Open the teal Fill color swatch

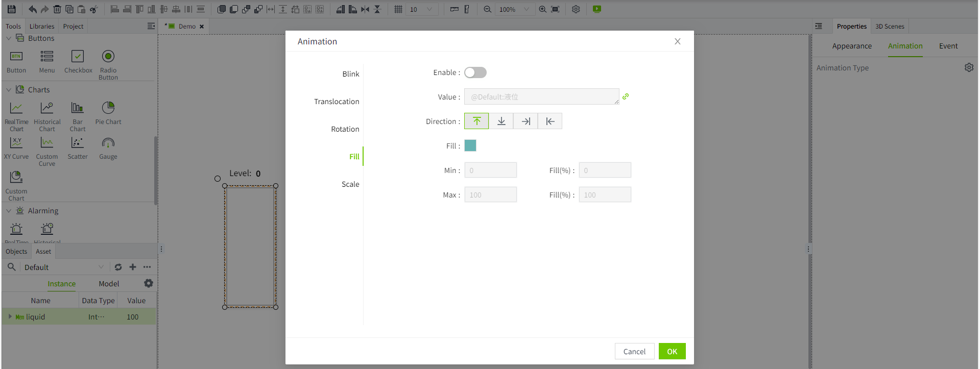[470, 145]
